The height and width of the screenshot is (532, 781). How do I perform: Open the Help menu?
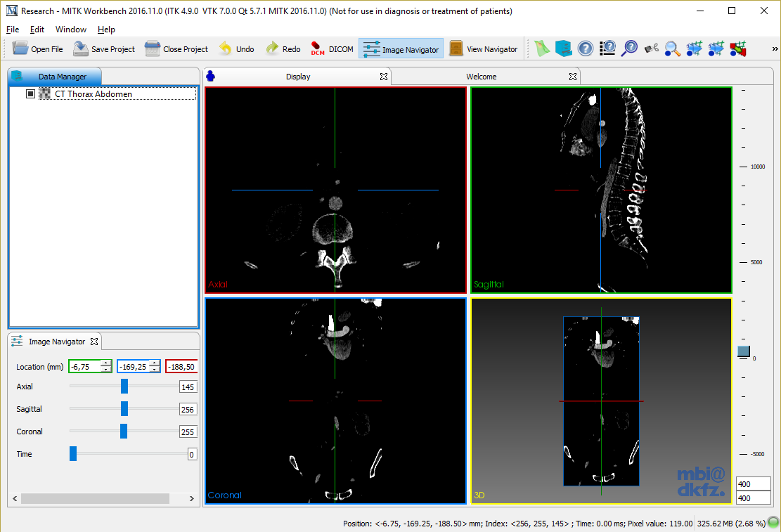(x=106, y=30)
